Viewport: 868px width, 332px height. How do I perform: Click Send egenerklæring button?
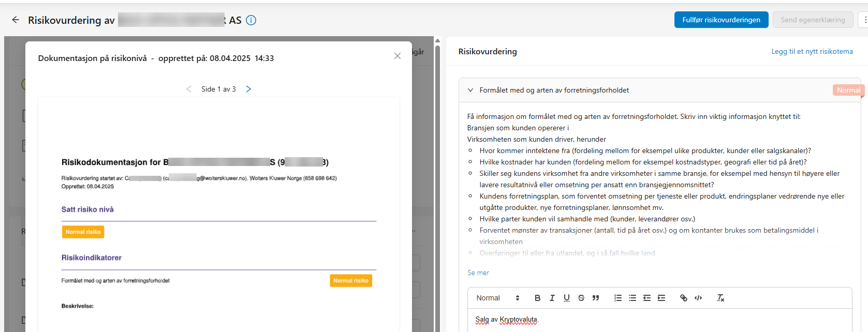813,20
